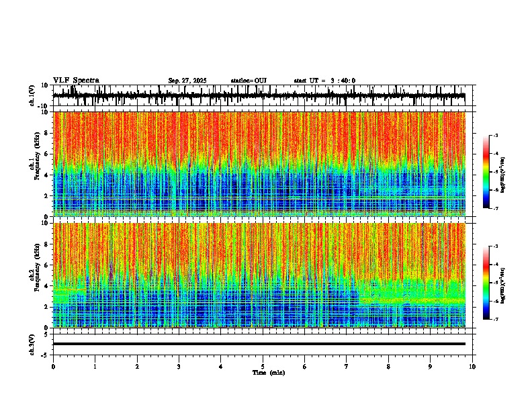
Task: Click the "4" kHz tick on ch.2 spectrogram
Action: tap(47, 286)
